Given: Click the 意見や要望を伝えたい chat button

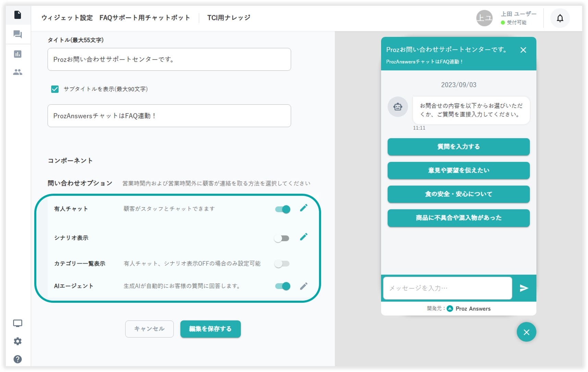Looking at the screenshot, I should coord(458,170).
